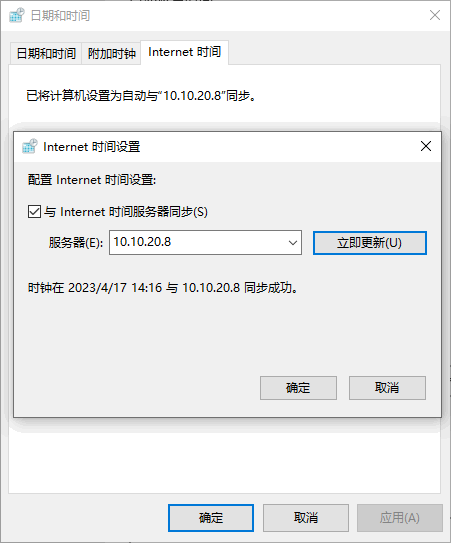This screenshot has width=451, height=543.
Task: Click the 立即更新(U) button
Action: tap(370, 243)
